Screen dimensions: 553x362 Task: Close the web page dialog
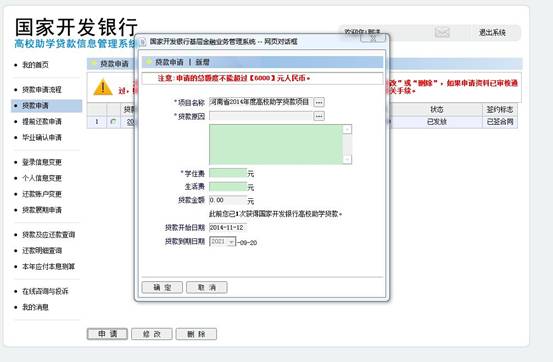(x=373, y=38)
